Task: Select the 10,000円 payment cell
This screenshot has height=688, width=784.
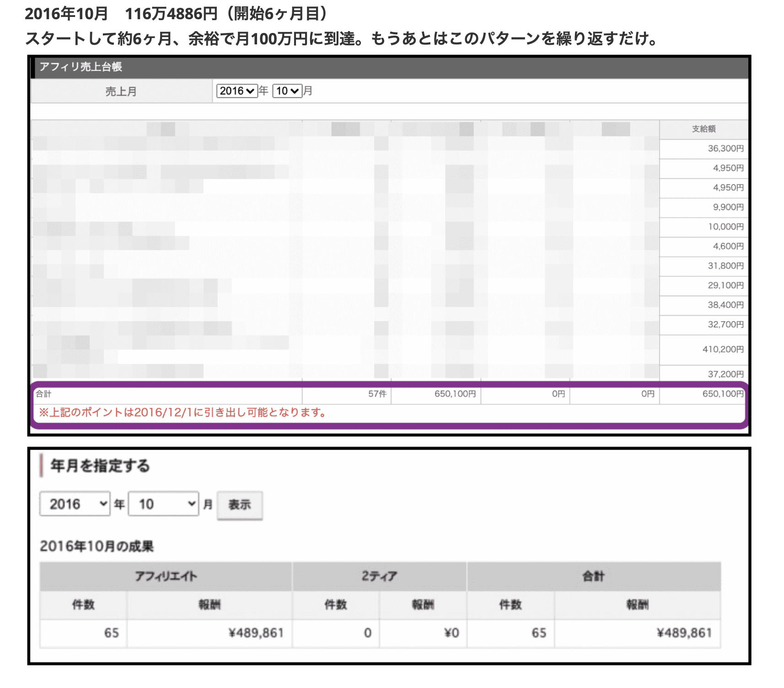Action: pos(725,227)
